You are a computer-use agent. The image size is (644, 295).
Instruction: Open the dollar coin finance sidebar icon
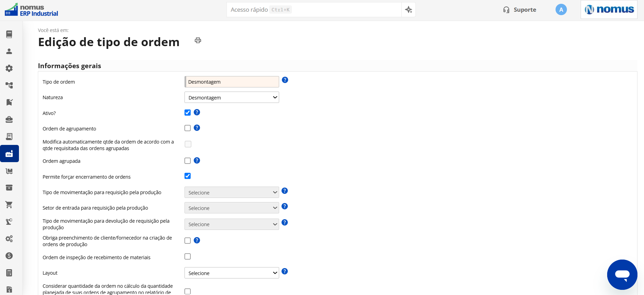pos(9,256)
